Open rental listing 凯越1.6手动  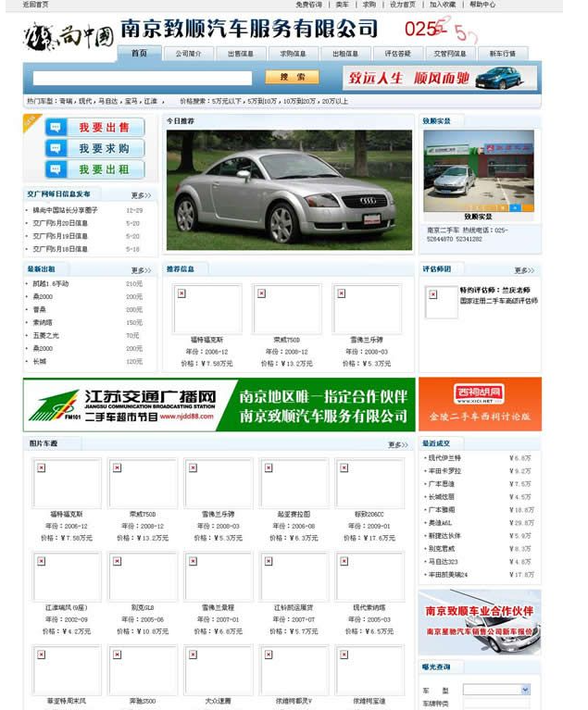coord(51,284)
